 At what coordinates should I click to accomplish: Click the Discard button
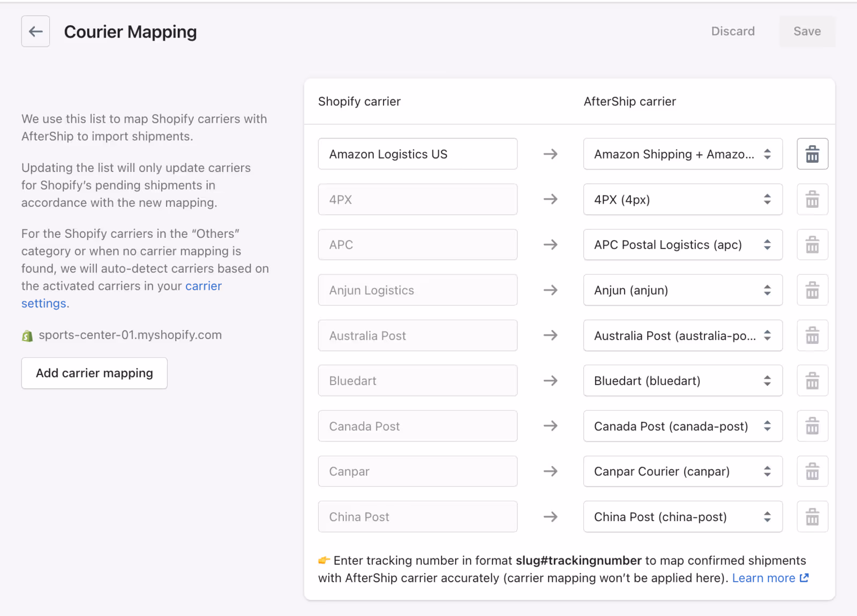coord(733,32)
